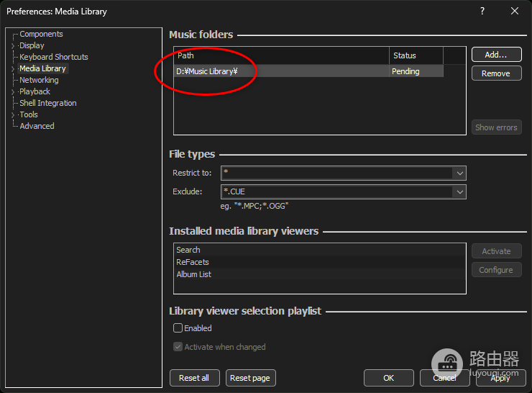The height and width of the screenshot is (393, 532).
Task: Select Media Library in the tree
Action: (42, 68)
